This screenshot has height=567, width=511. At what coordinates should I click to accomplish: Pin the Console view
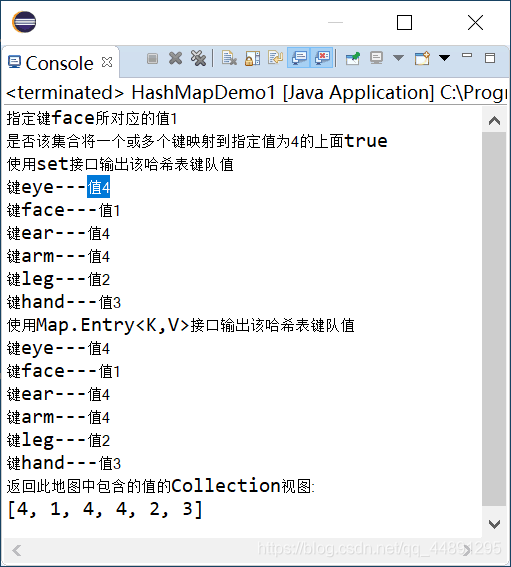pyautogui.click(x=353, y=59)
